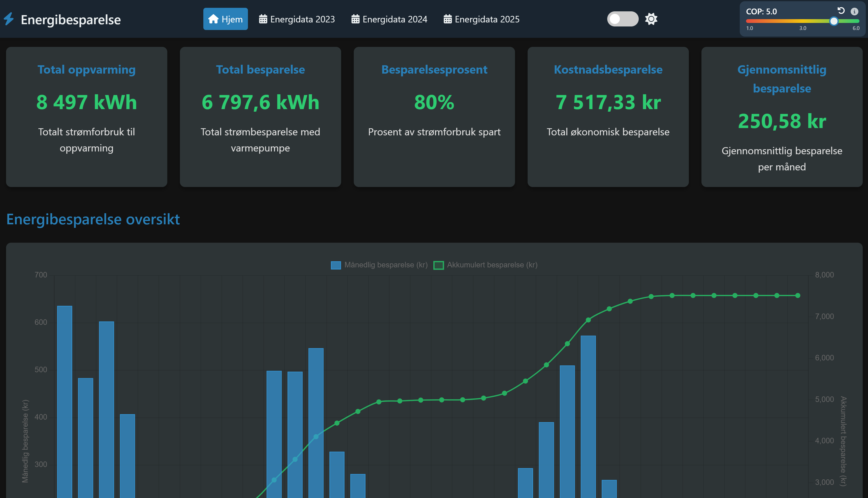Switch to the Energidata 2024 tab

point(389,19)
